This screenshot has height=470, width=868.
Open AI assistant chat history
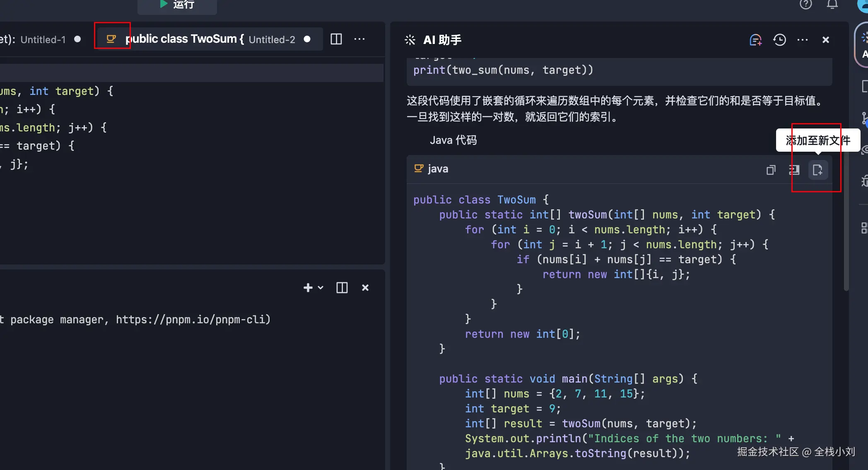click(x=779, y=40)
